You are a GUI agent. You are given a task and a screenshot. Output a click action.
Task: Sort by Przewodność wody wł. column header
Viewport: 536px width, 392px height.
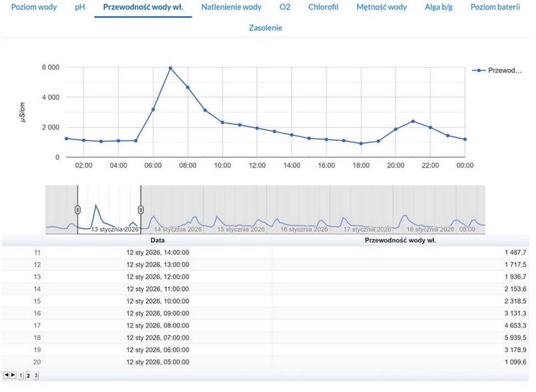pos(400,240)
